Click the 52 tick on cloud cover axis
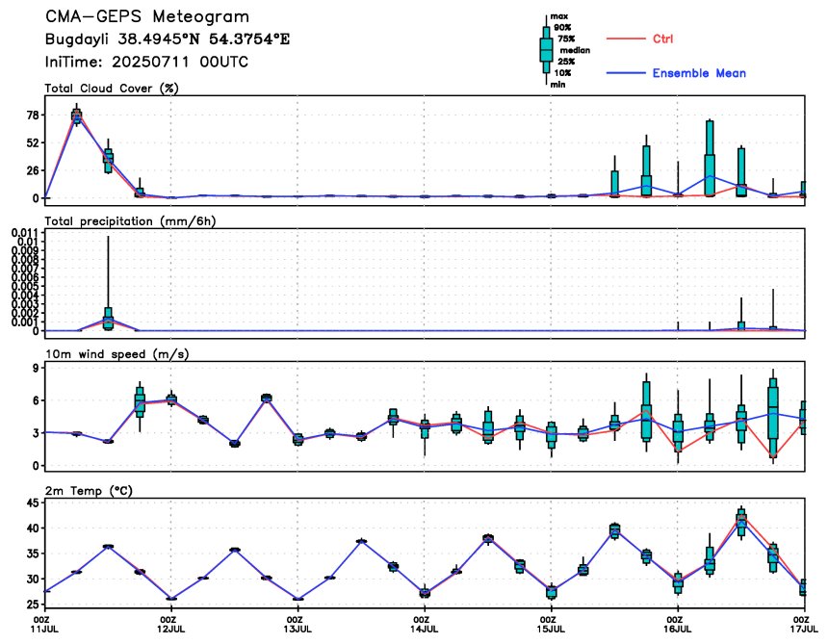This screenshot has height=644, width=828. [x=32, y=143]
